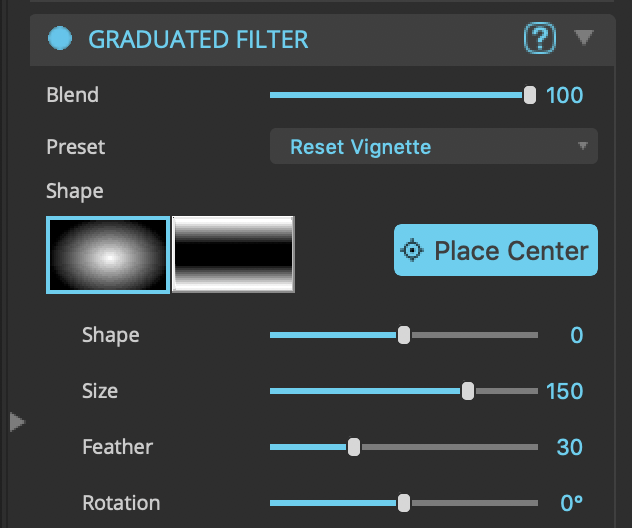The height and width of the screenshot is (528, 632).
Task: Click the Blend slider handle
Action: pyautogui.click(x=530, y=95)
